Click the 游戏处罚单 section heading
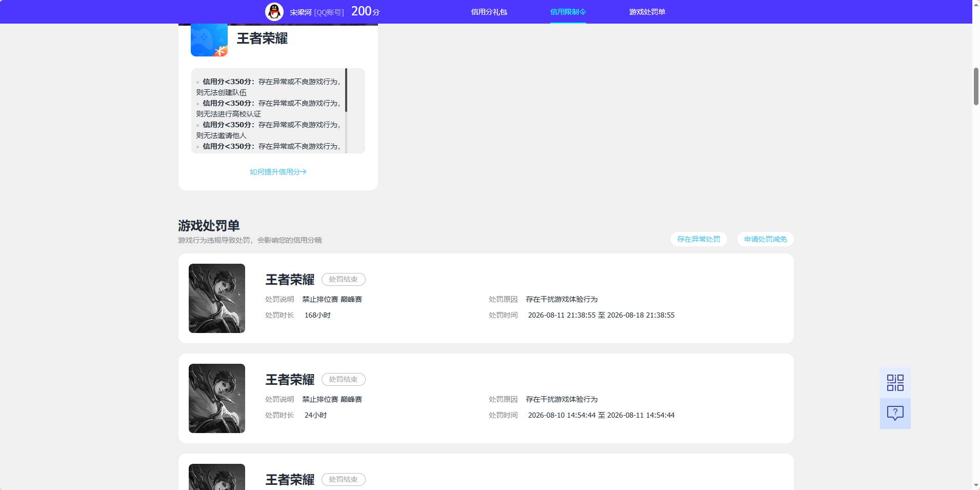Image resolution: width=980 pixels, height=490 pixels. click(x=209, y=226)
